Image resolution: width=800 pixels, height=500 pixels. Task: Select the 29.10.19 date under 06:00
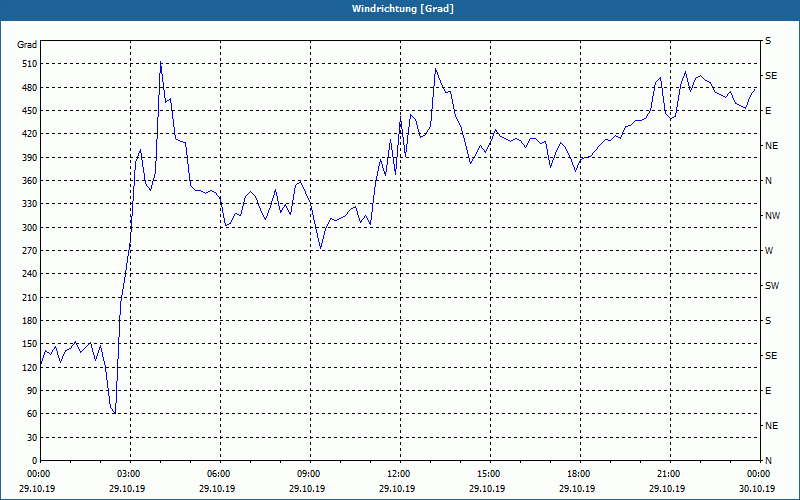point(216,488)
